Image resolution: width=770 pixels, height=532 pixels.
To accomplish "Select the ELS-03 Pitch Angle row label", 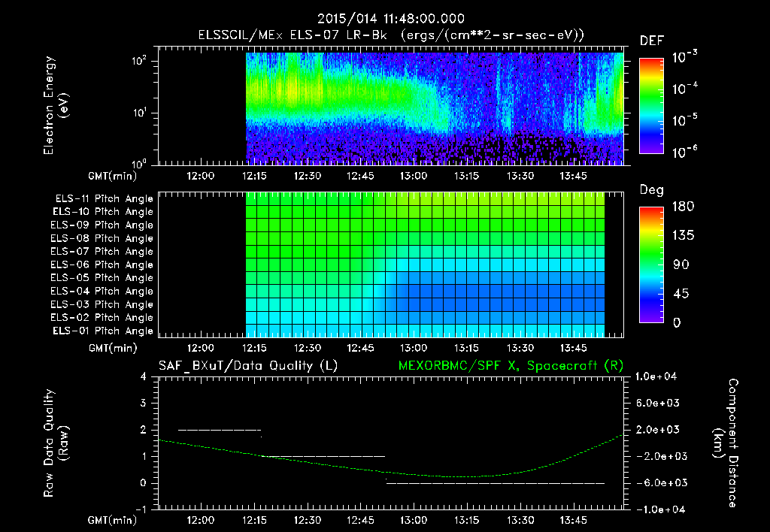I will click(x=102, y=304).
